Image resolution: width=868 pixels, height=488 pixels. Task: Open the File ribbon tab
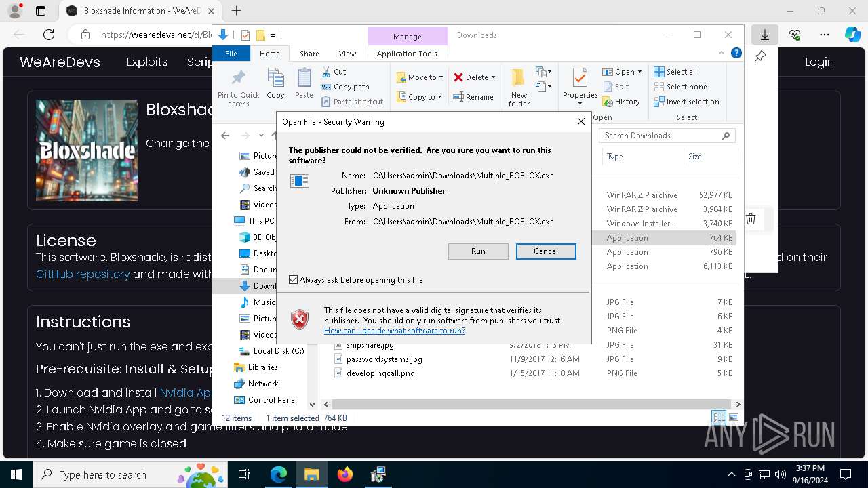coord(231,54)
